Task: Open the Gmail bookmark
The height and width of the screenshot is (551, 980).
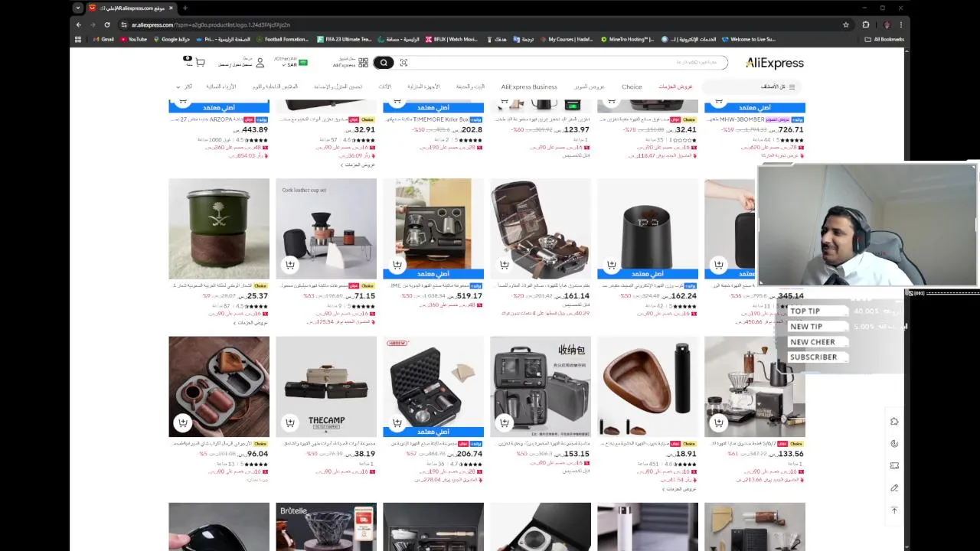Action: [103, 39]
